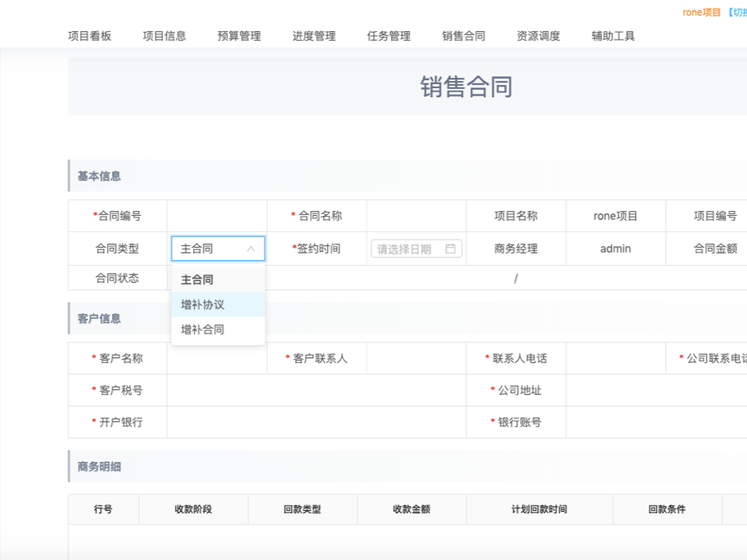
Task: Open the 资源调度 menu item
Action: coord(538,36)
